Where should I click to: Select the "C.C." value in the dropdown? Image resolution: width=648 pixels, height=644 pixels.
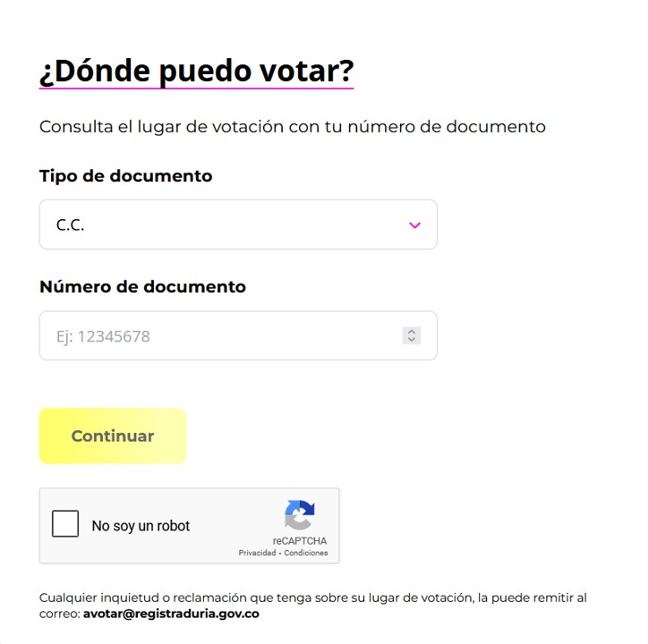[71, 225]
